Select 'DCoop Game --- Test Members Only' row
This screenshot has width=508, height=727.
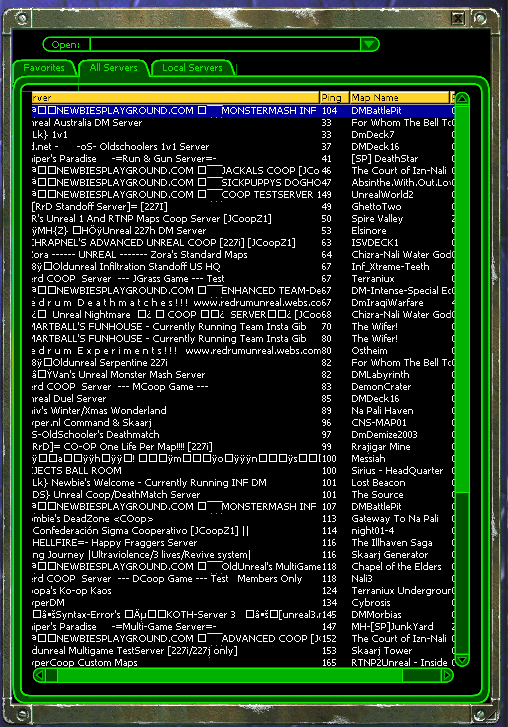tap(243, 579)
